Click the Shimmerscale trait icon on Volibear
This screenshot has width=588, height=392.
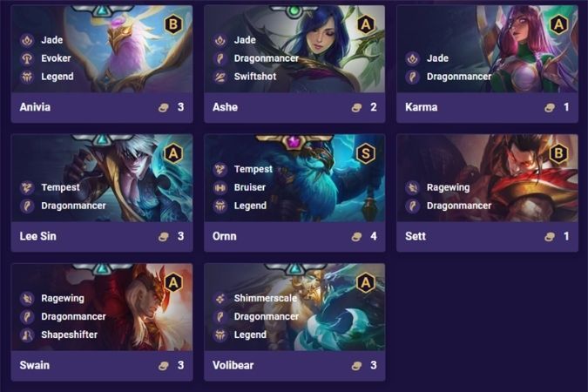pyautogui.click(x=220, y=298)
